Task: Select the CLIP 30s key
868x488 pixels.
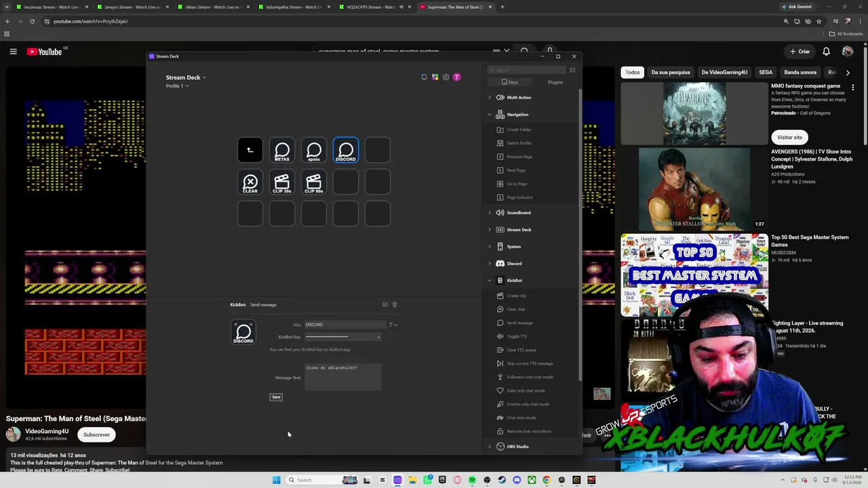Action: point(282,182)
